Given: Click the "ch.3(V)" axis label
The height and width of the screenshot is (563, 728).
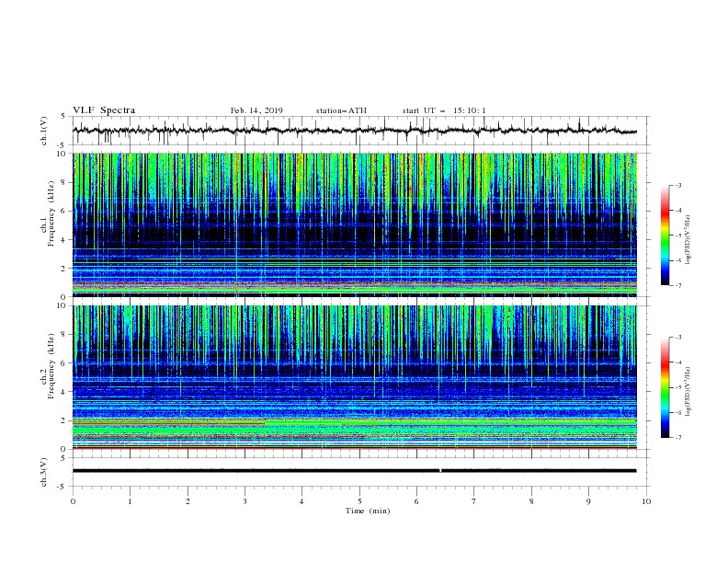Looking at the screenshot, I should tap(44, 472).
